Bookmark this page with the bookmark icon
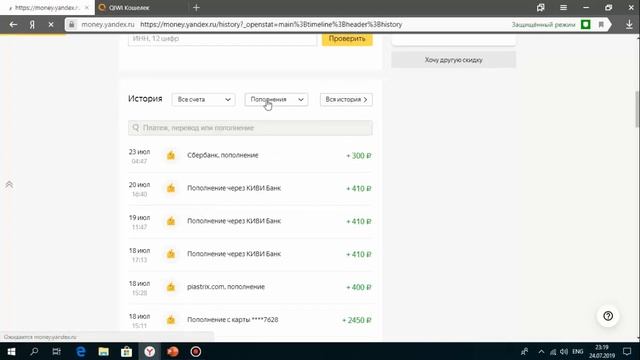The width and height of the screenshot is (640, 360). tap(601, 24)
